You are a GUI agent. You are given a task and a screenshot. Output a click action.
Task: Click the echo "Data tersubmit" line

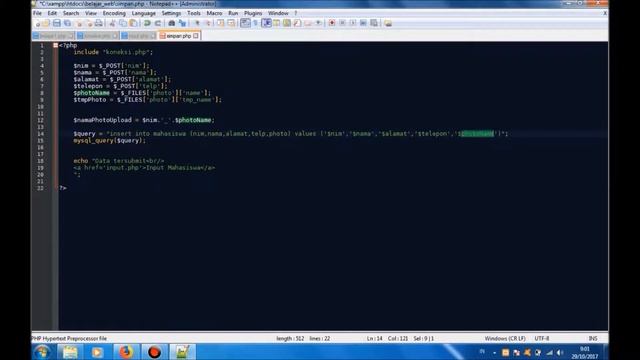[119, 161]
